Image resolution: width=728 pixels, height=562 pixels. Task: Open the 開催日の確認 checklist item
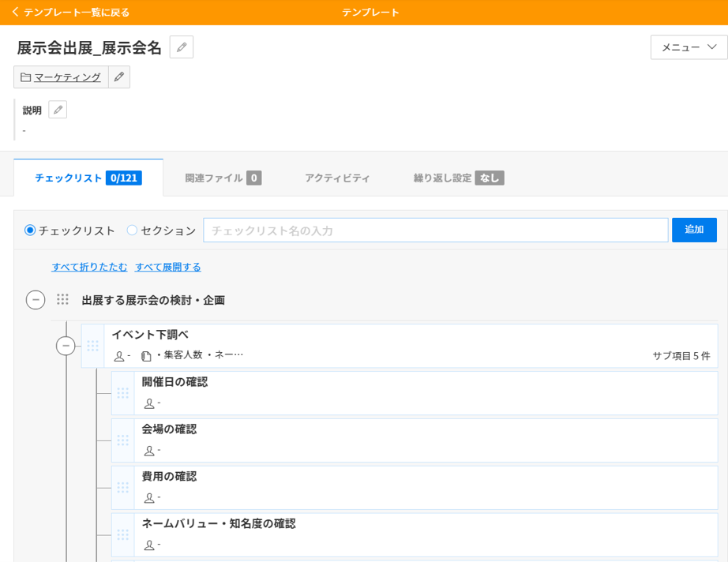pyautogui.click(x=415, y=393)
